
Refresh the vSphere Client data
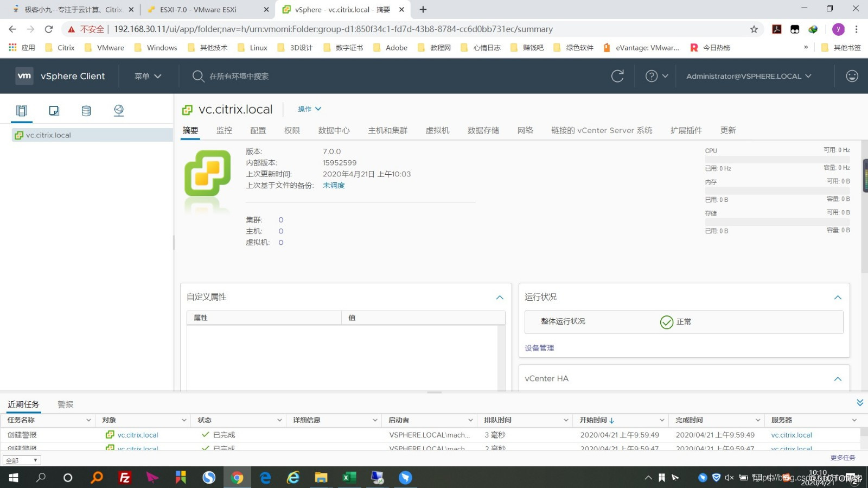(x=617, y=76)
